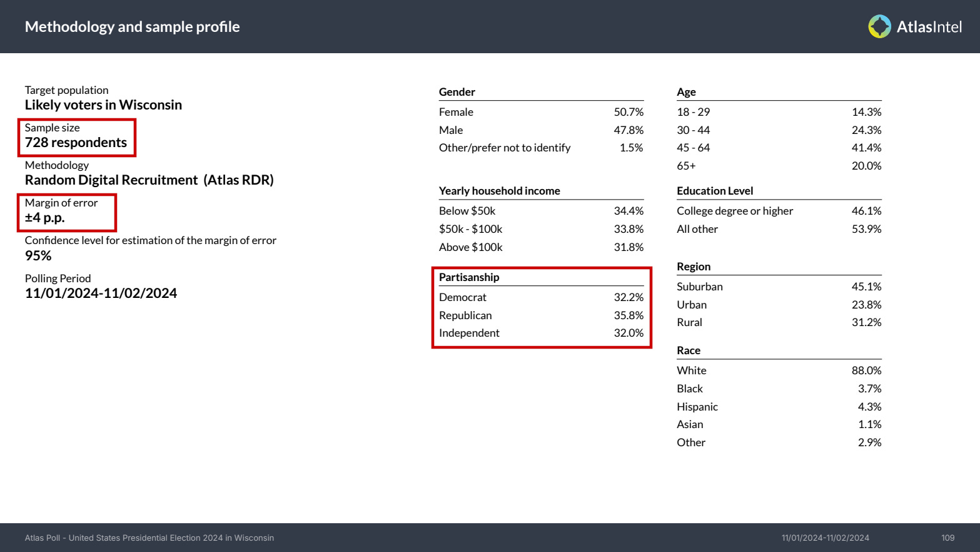
Task: Select the '±4 p.p.' margin of error value
Action: (x=45, y=218)
